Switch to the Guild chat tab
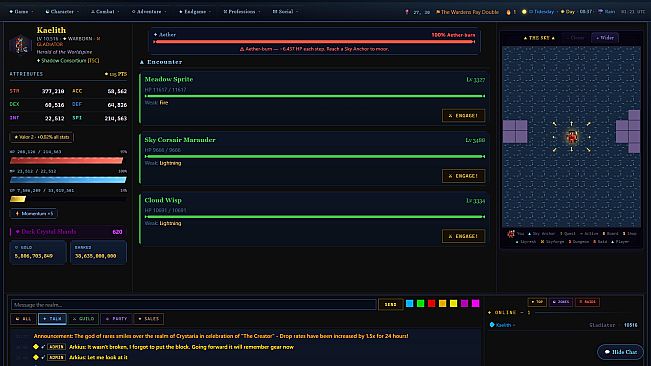The image size is (651, 366). (x=83, y=319)
